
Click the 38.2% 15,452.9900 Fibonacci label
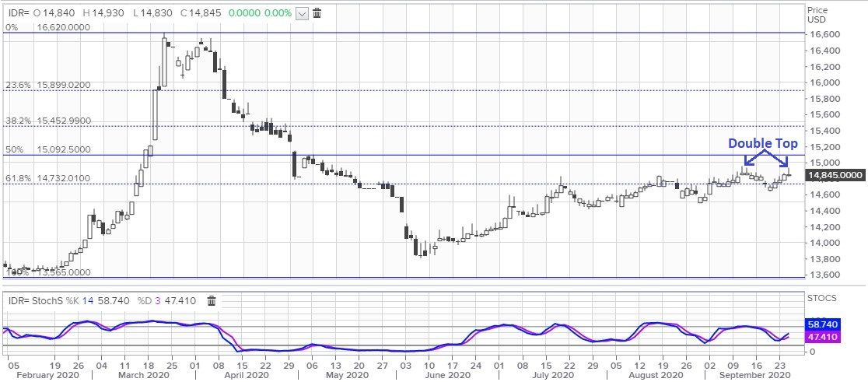48,121
